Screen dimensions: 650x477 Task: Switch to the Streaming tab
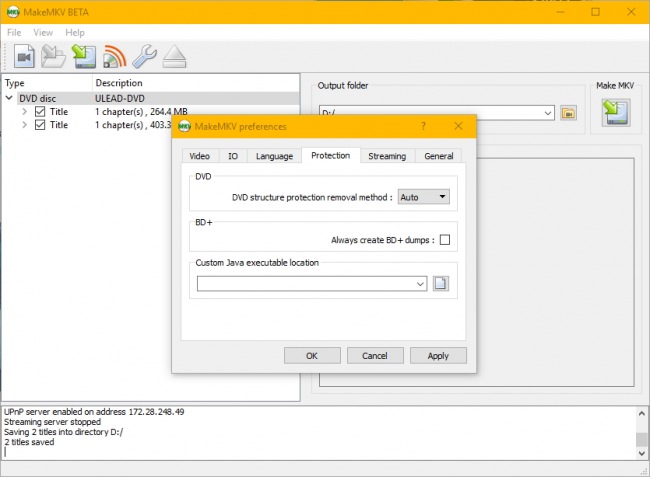pyautogui.click(x=387, y=156)
